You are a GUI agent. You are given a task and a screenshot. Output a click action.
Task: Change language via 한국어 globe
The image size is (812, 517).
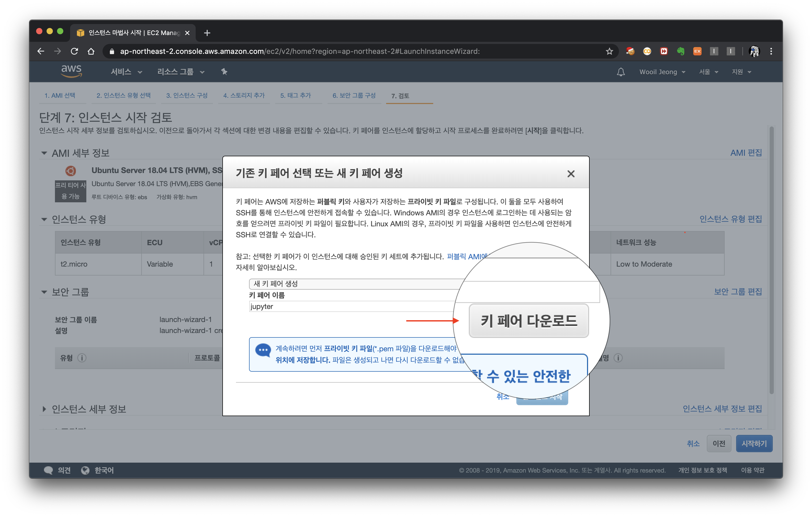pos(98,470)
